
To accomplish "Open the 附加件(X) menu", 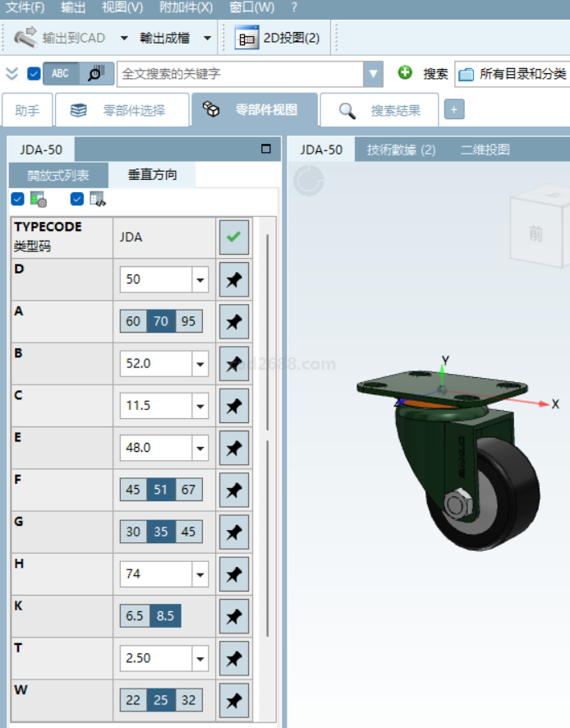I will (186, 7).
